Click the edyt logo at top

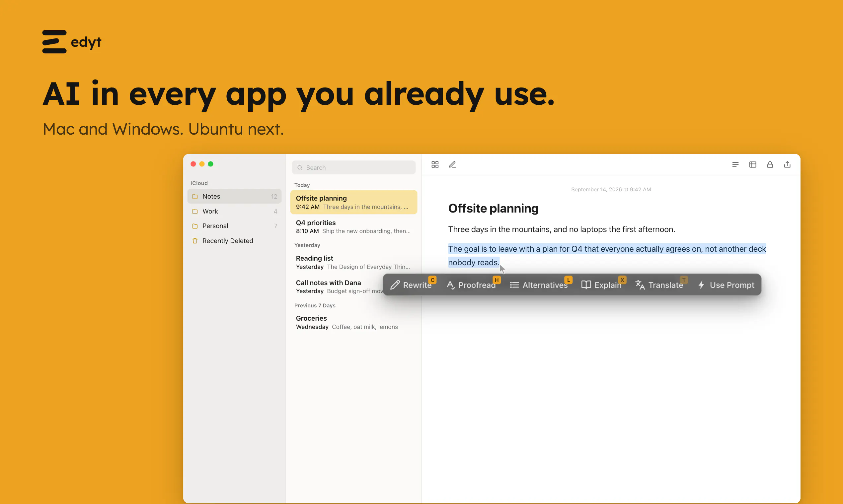(72, 42)
